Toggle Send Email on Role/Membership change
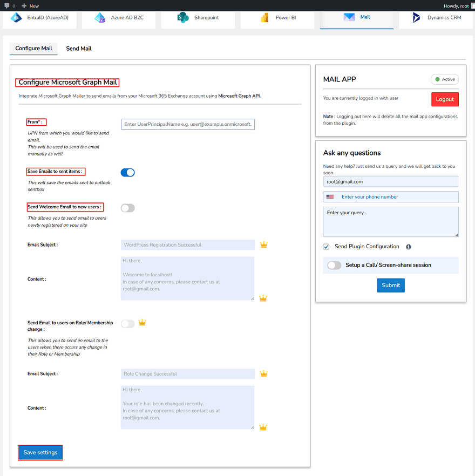The image size is (475, 476). [x=127, y=324]
